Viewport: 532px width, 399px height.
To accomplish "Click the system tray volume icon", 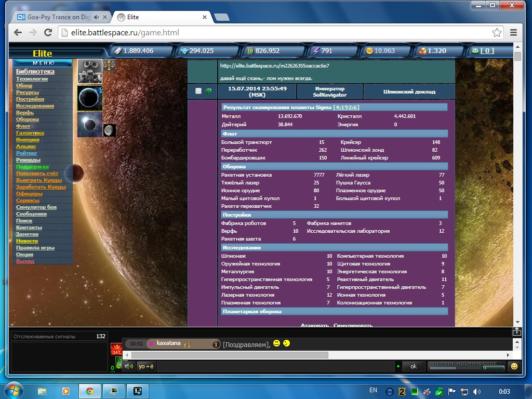I will (x=477, y=392).
